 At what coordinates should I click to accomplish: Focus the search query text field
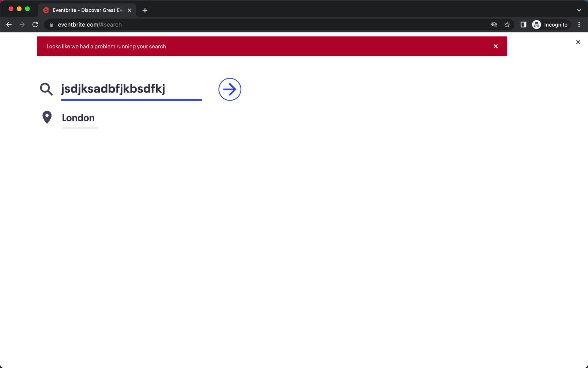pyautogui.click(x=131, y=89)
